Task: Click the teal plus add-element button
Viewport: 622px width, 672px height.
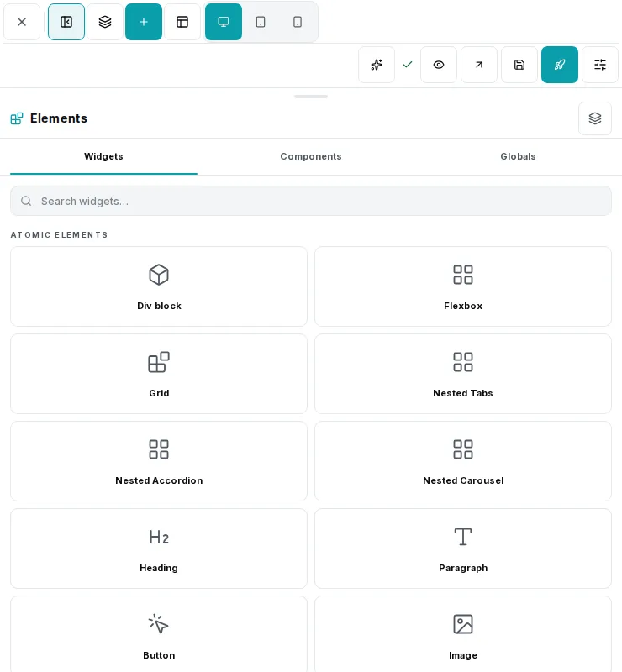Action: 144,22
